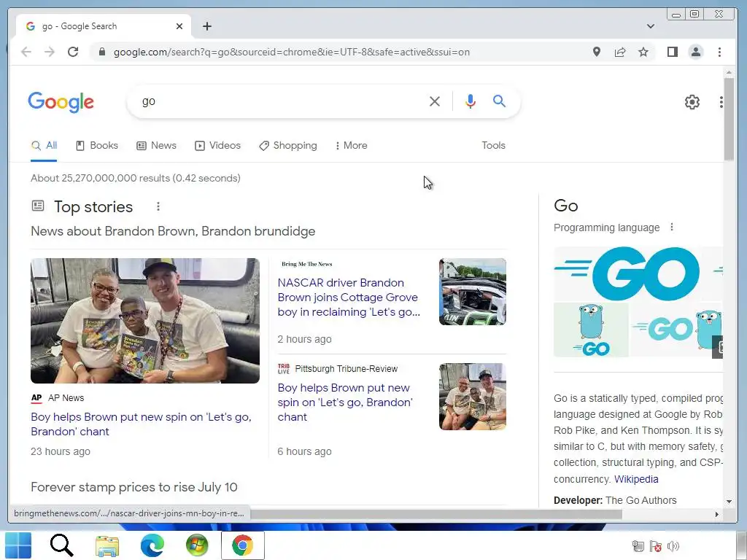
Task: Expand the More search filters menu
Action: pyautogui.click(x=351, y=146)
